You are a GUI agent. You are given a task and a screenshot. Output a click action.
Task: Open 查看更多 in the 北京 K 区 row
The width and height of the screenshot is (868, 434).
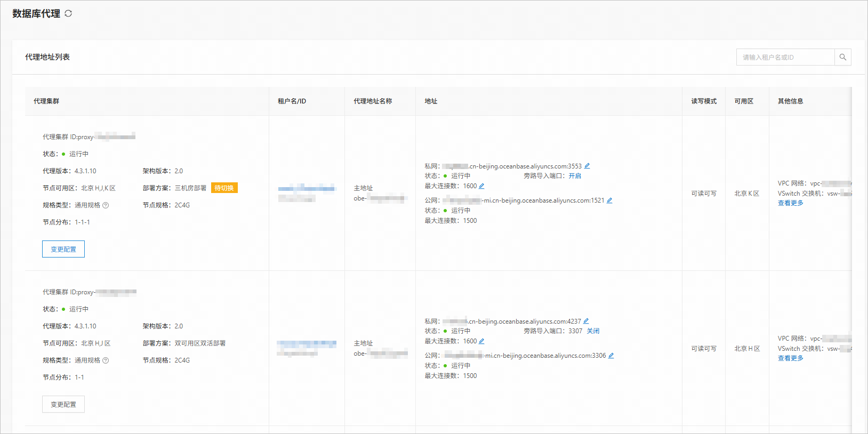click(x=791, y=203)
